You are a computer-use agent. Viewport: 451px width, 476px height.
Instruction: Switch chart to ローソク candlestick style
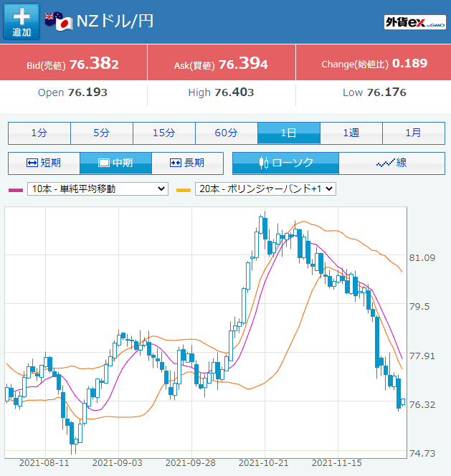(285, 163)
